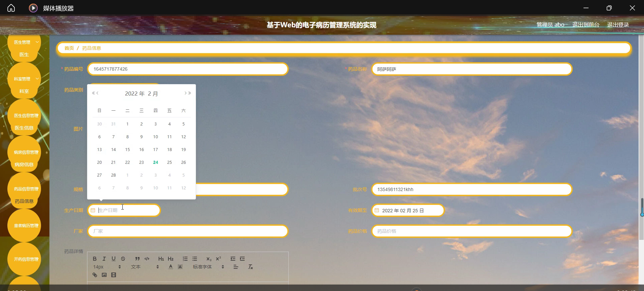Click the 药品编号 input field

point(188,69)
